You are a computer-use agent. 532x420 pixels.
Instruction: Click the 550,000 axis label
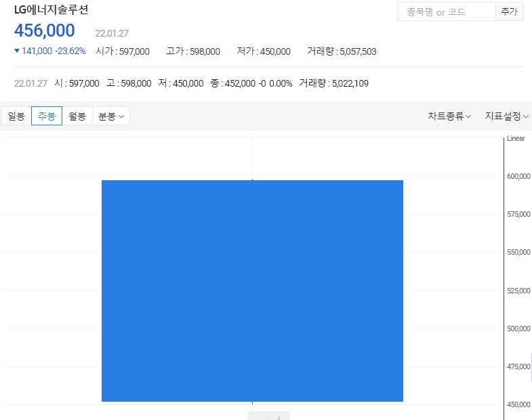pos(518,252)
